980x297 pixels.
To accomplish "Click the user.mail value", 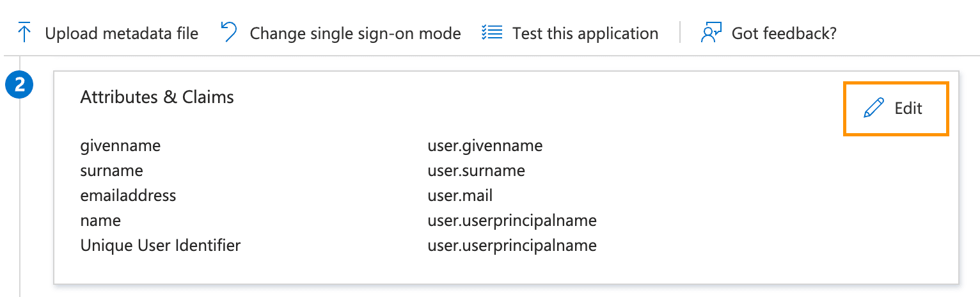I will [460, 195].
